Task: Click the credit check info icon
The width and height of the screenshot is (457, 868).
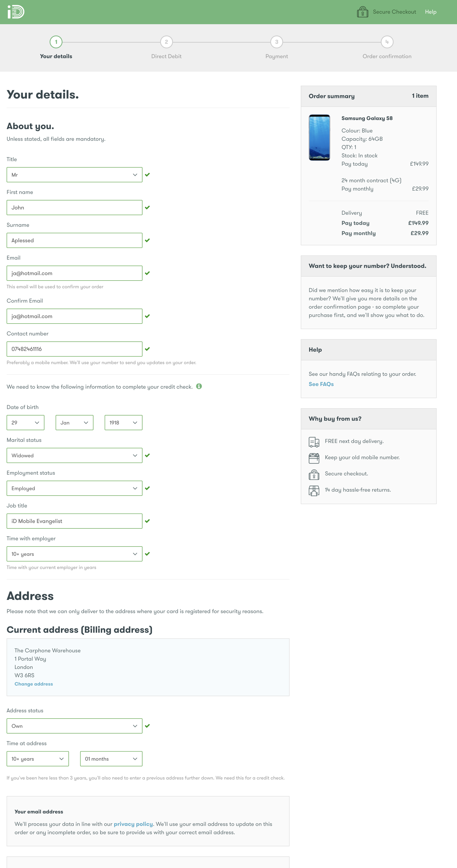Action: [199, 386]
